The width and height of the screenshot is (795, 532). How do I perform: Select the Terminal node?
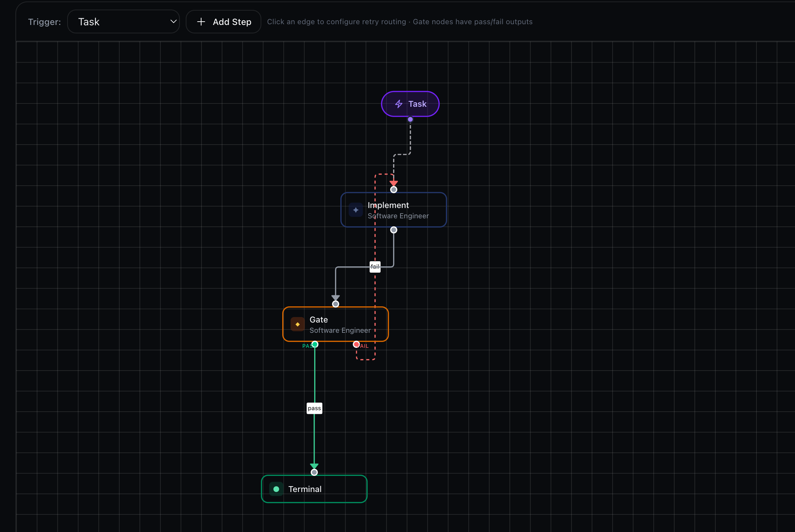pyautogui.click(x=314, y=489)
